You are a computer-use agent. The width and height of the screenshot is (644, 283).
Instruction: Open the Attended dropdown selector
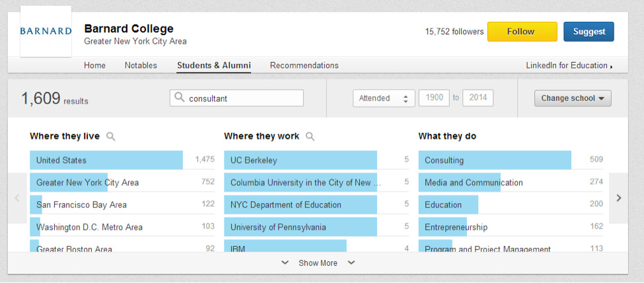(383, 98)
